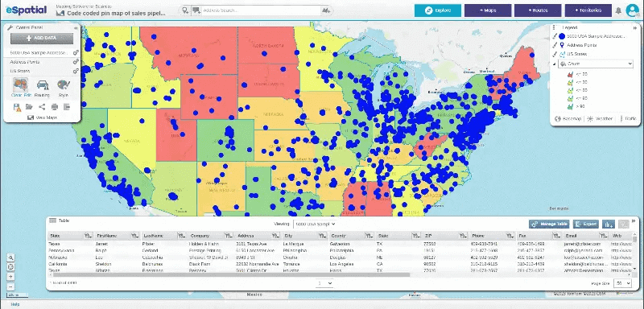Click the zoom out minus map control
Viewport: 644px width, 309px height.
tap(10, 286)
